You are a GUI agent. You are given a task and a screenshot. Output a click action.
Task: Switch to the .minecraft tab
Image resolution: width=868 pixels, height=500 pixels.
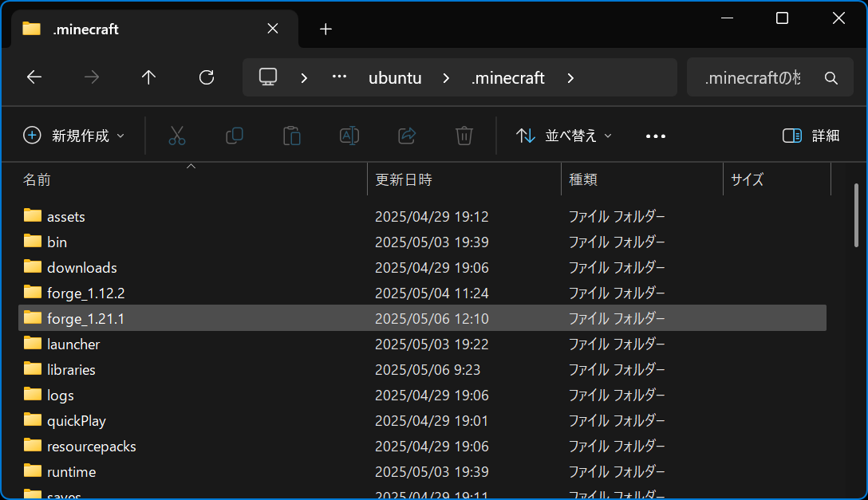[155, 29]
